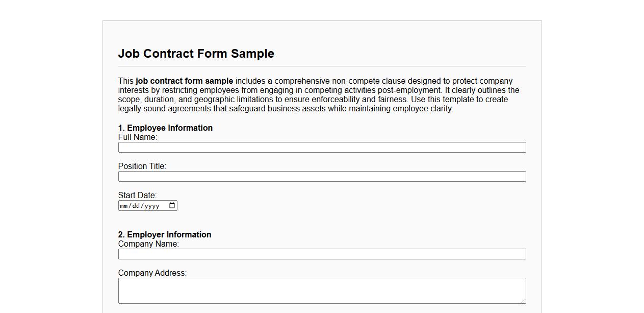
Task: Click the Company Name label
Action: (x=148, y=244)
